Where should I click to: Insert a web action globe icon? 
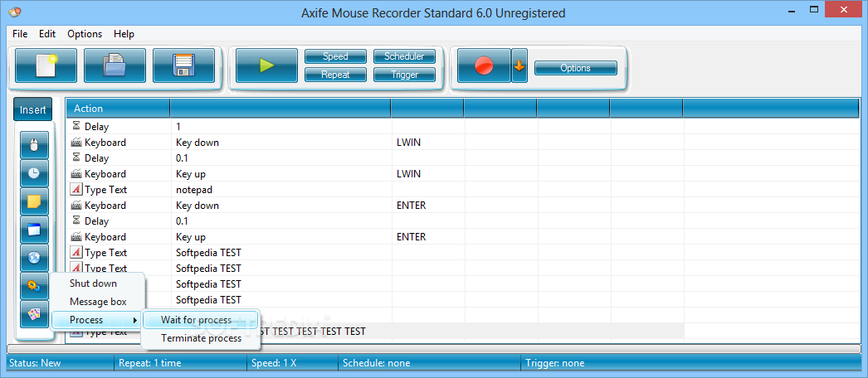pyautogui.click(x=34, y=258)
